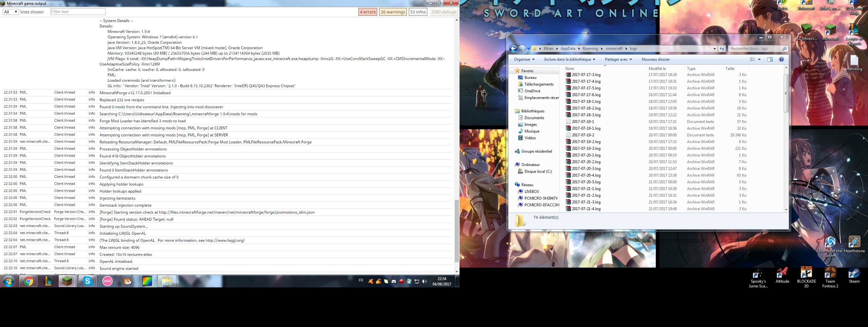Viewport: 868px width, 327px height.
Task: Open Scratch cat icon in taskbar
Action: click(x=127, y=281)
